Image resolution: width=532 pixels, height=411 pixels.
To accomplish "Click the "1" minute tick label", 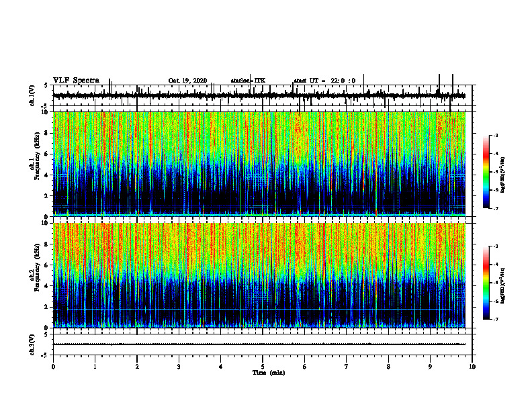I will coord(95,367).
